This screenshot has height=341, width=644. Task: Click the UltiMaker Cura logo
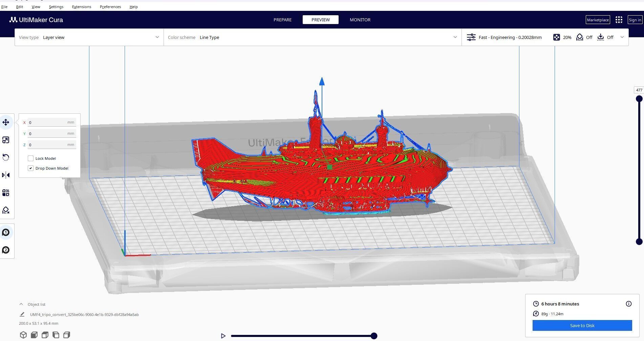36,20
